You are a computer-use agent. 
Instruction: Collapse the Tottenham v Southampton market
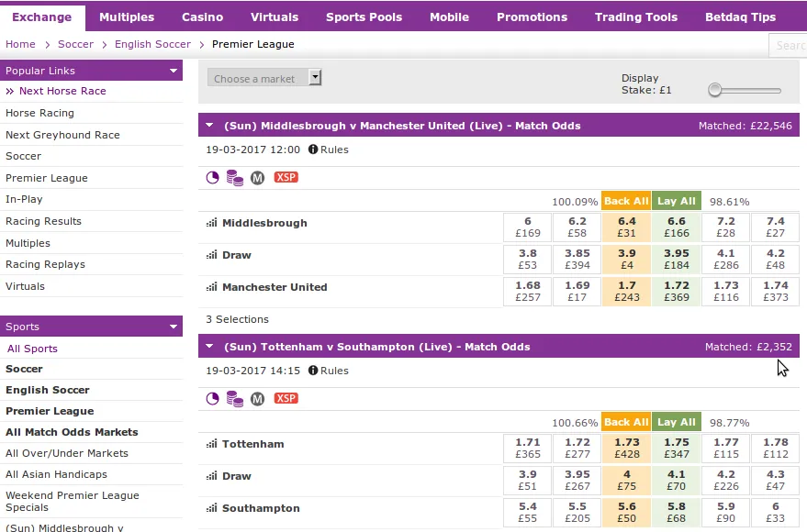tap(209, 346)
